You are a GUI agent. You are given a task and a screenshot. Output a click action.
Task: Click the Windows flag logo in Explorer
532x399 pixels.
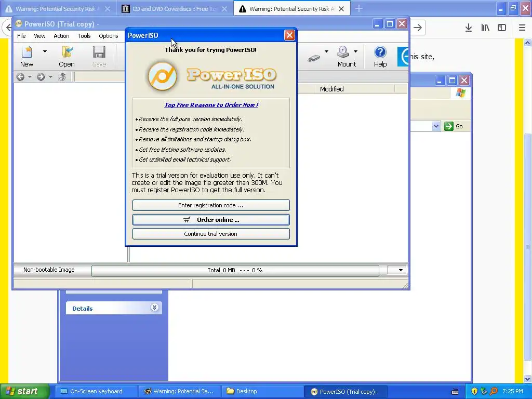click(461, 92)
